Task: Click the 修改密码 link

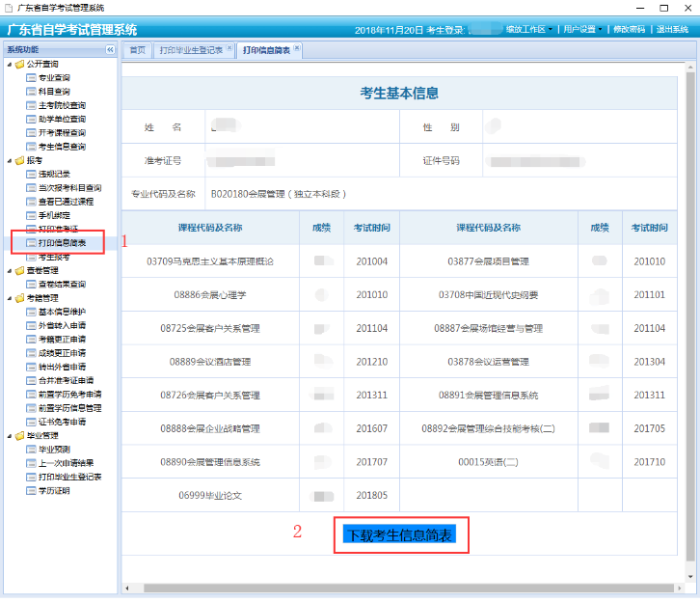Action: pos(629,30)
